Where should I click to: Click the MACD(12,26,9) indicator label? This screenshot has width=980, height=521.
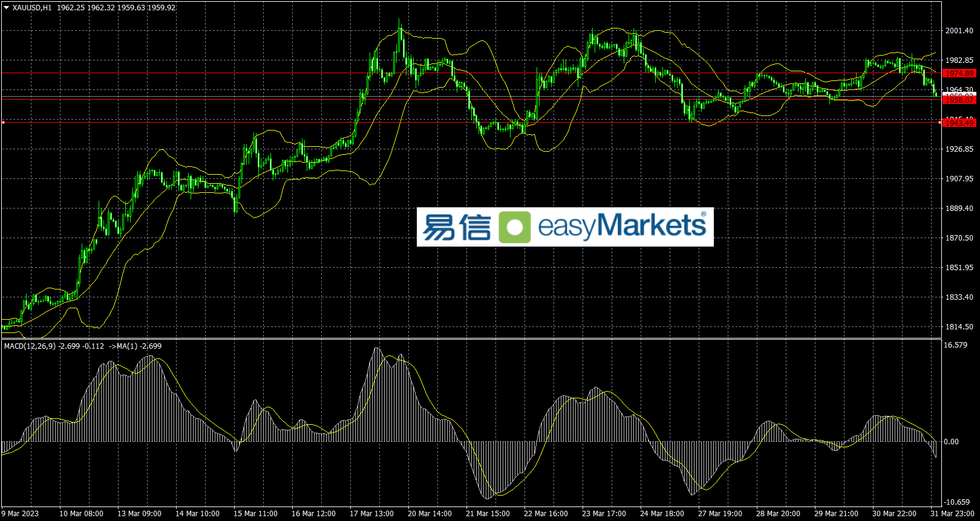tap(30, 346)
